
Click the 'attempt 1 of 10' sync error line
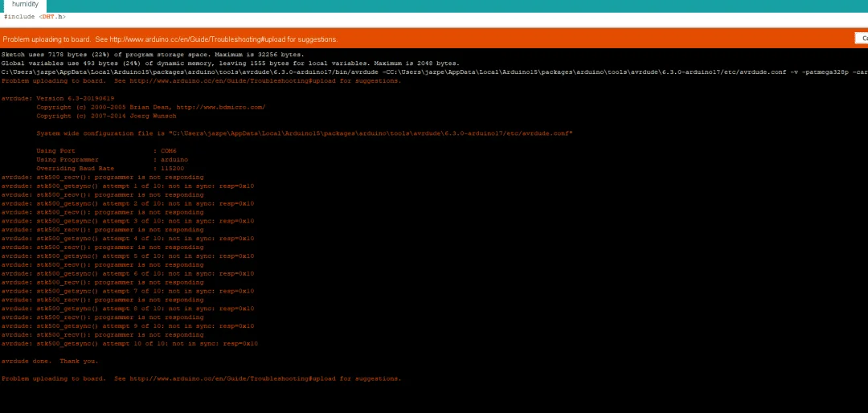pyautogui.click(x=127, y=186)
